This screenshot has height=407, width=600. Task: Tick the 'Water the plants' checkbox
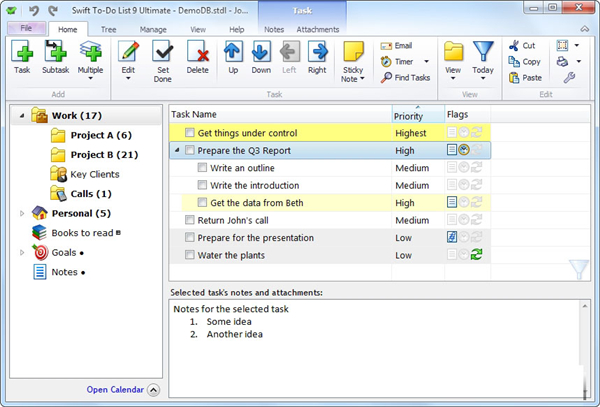point(189,255)
